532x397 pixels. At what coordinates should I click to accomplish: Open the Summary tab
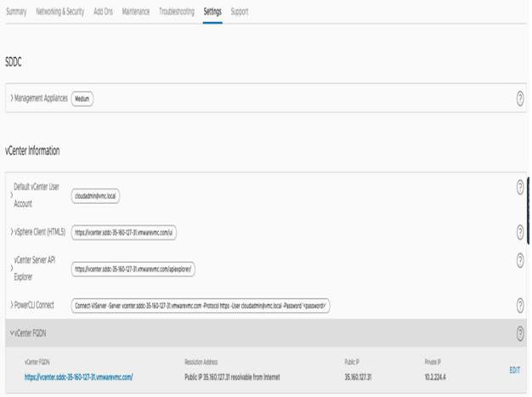pyautogui.click(x=16, y=12)
